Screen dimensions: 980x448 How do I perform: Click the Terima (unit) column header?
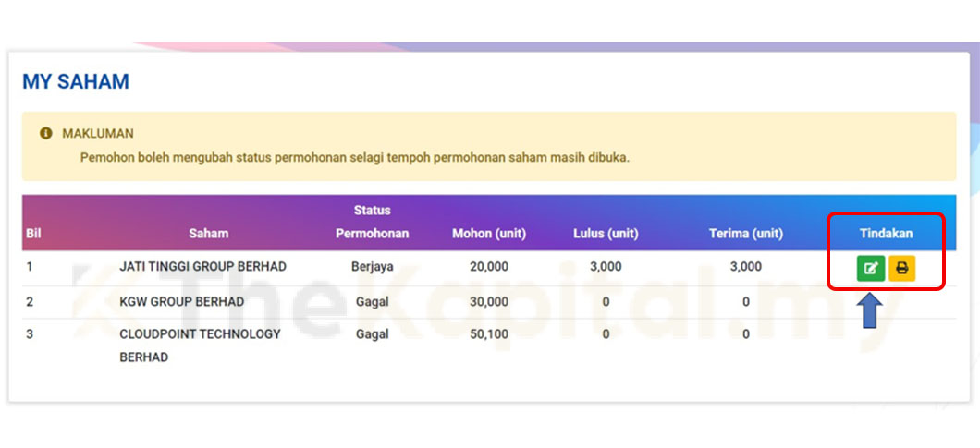pos(745,234)
